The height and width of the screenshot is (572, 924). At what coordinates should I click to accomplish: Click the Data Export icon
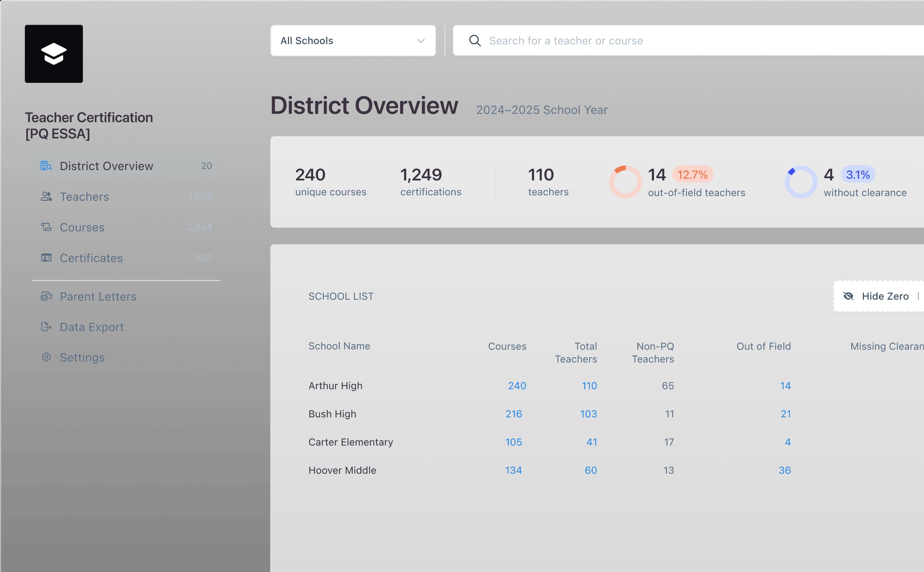tap(46, 327)
